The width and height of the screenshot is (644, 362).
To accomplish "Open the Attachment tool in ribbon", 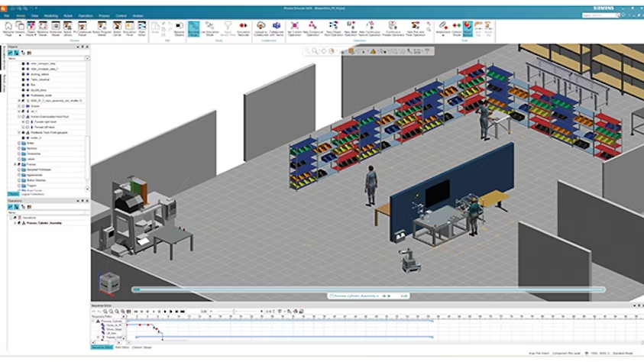I will (442, 27).
